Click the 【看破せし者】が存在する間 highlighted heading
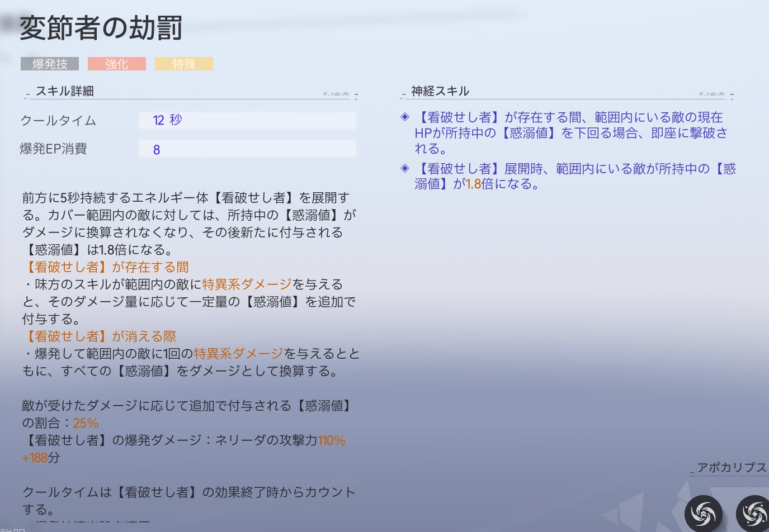The height and width of the screenshot is (532, 769). pyautogui.click(x=106, y=267)
